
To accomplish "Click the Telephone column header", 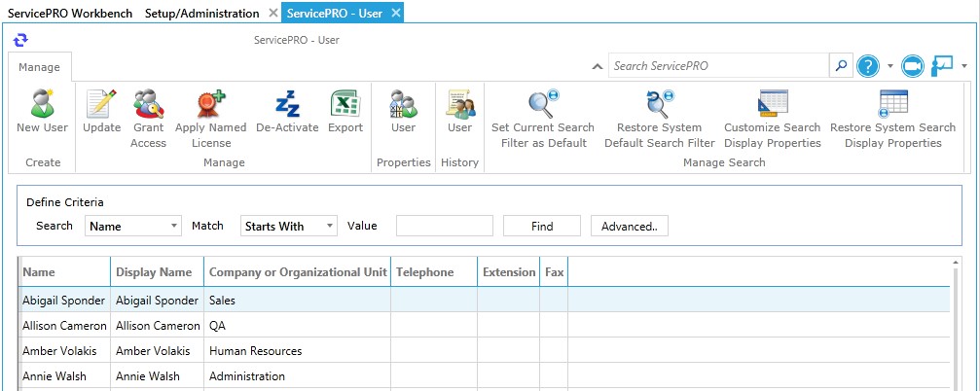I will click(x=434, y=272).
